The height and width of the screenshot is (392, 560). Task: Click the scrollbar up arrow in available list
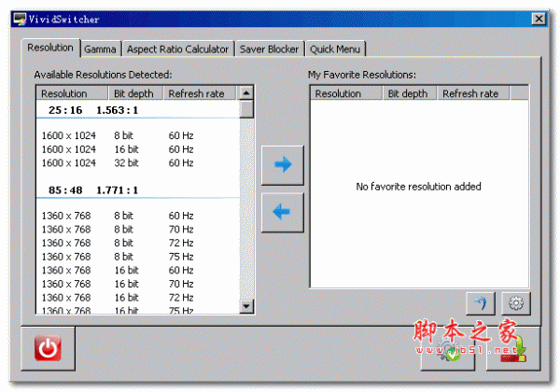[x=246, y=93]
